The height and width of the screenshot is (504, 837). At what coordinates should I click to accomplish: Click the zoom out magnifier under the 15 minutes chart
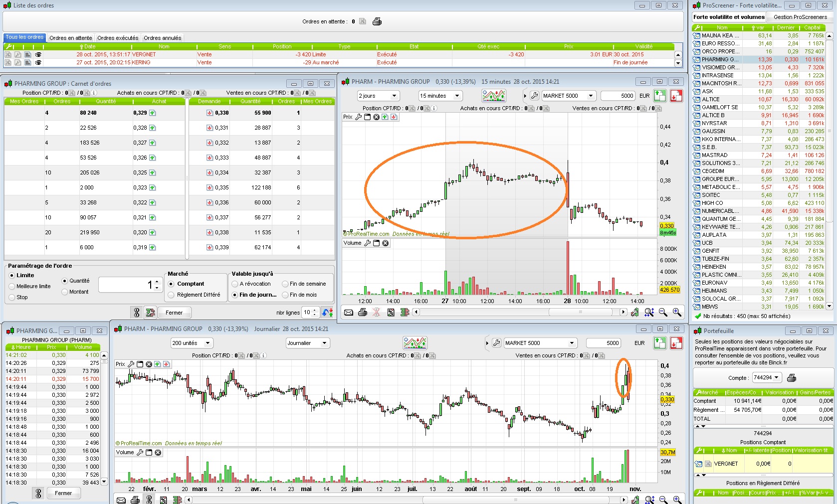(x=663, y=312)
